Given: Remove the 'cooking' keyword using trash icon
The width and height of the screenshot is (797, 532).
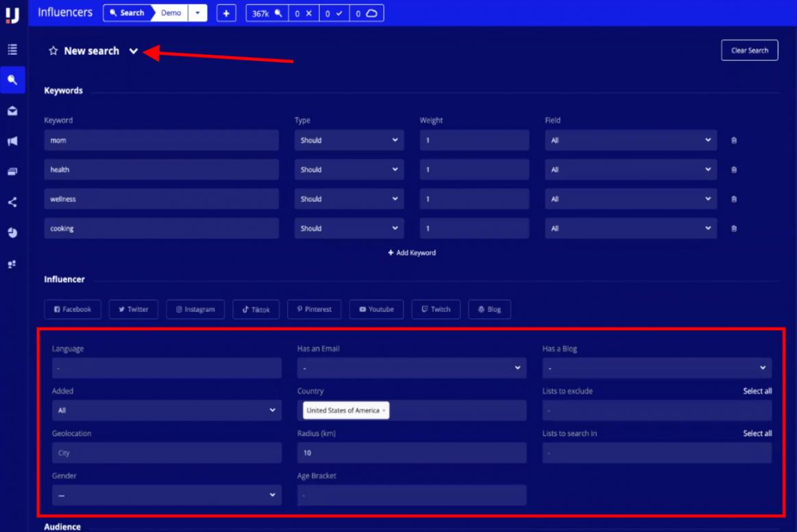Looking at the screenshot, I should 734,229.
